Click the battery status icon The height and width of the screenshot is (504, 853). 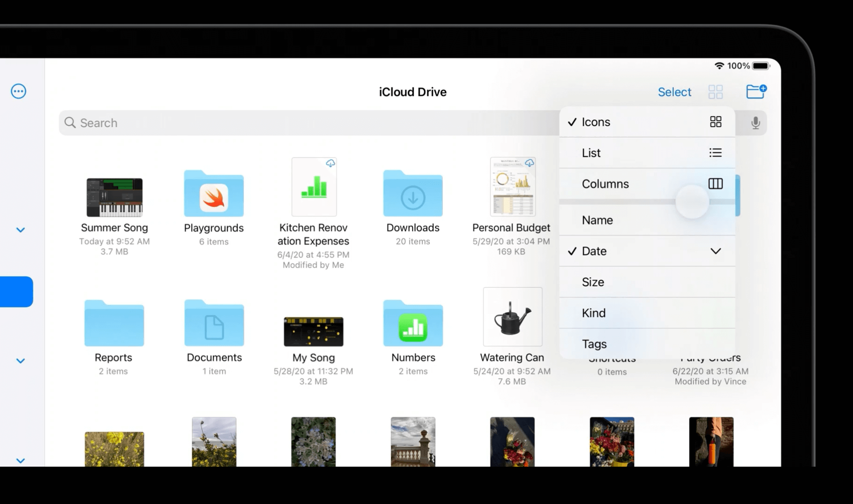coord(761,66)
